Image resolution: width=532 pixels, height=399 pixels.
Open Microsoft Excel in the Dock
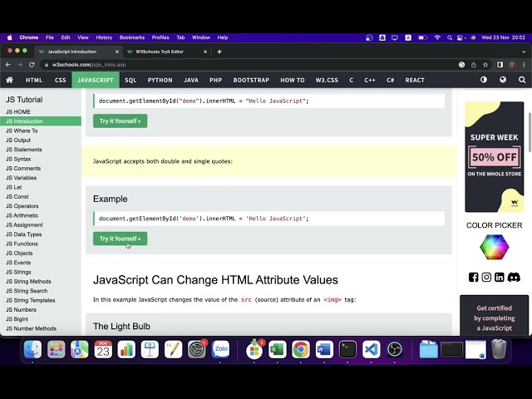[278, 349]
